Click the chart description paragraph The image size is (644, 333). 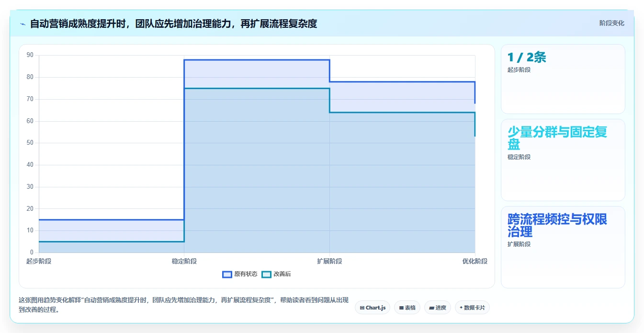click(183, 305)
